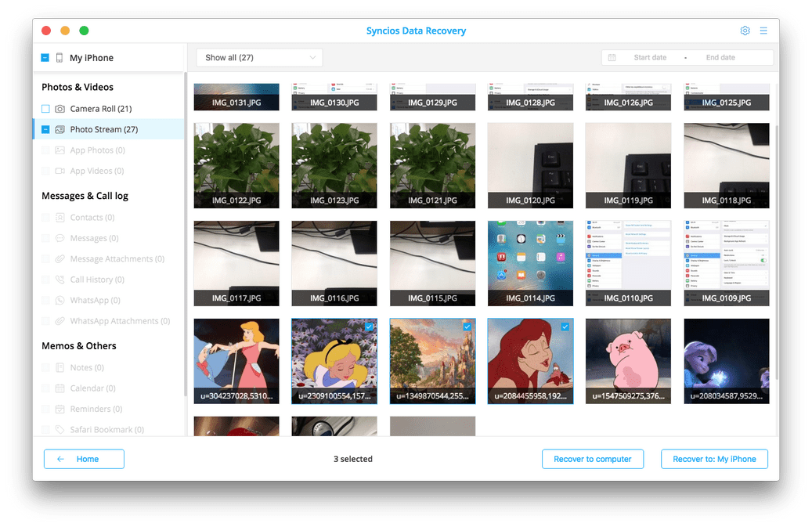This screenshot has height=527, width=812.
Task: Select settings screenshot IMG_0110.JPG
Action: pyautogui.click(x=628, y=263)
